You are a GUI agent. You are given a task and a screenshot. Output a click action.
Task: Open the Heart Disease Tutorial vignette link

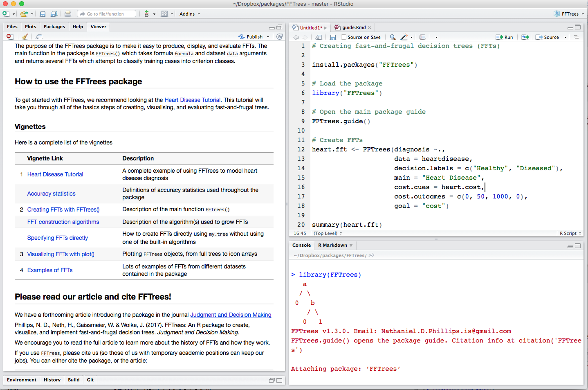[x=55, y=174]
